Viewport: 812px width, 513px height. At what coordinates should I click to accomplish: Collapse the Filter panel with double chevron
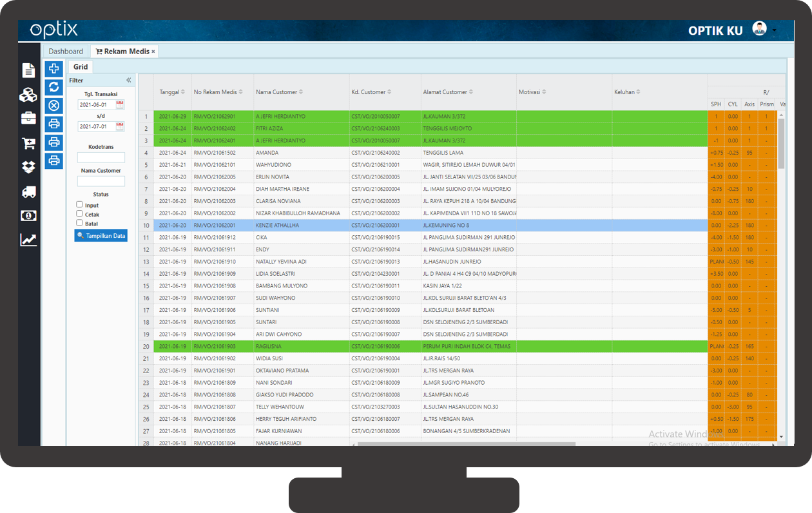tap(128, 81)
